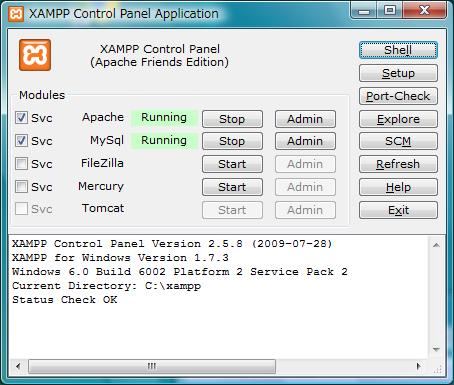Enable the Mercury Svc checkbox
Viewport: 454px width, 385px height.
(21, 187)
